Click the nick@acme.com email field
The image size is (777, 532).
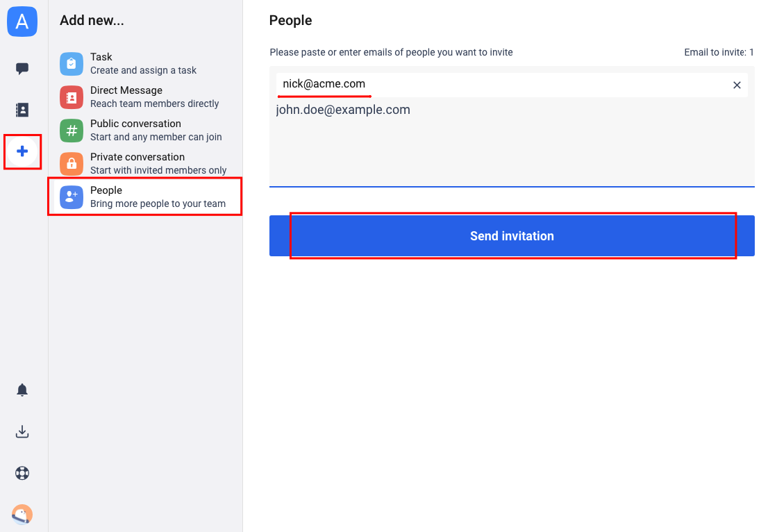512,85
